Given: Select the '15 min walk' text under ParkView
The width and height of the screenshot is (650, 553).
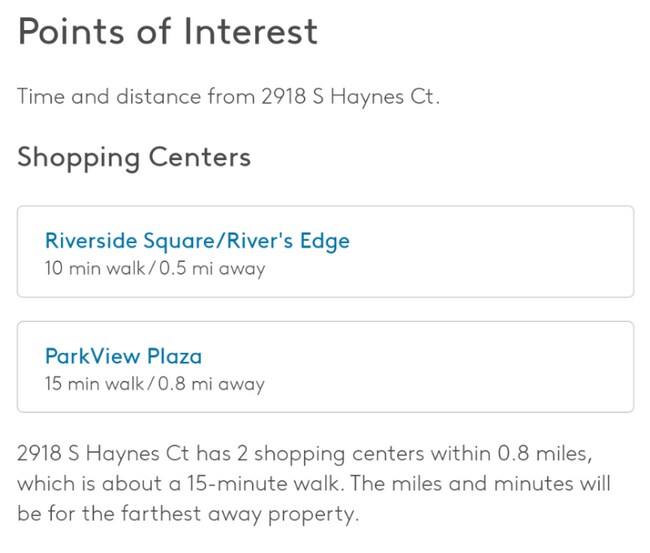Looking at the screenshot, I should (95, 383).
